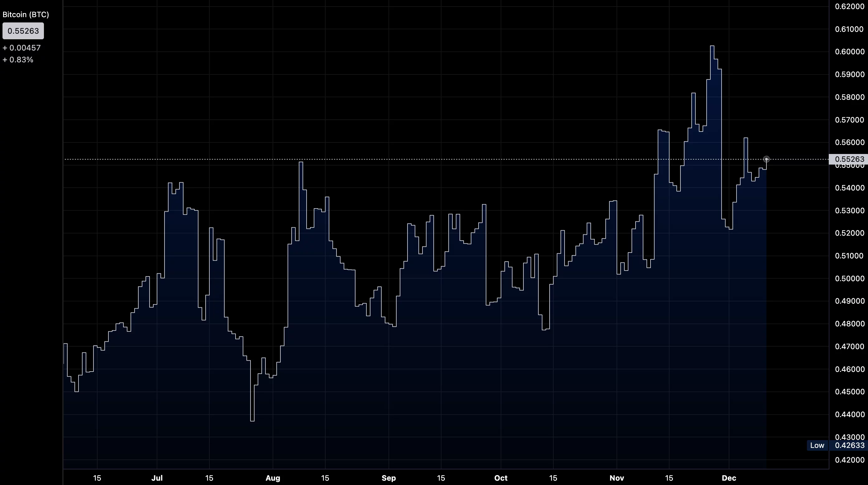Click the +0.83% percentage change label
The width and height of the screenshot is (868, 485).
tap(17, 60)
